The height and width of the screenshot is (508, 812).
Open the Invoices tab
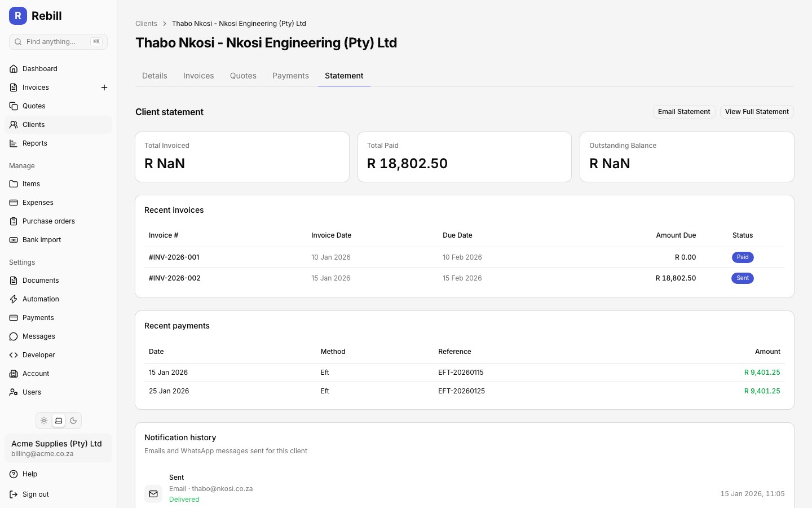[198, 76]
